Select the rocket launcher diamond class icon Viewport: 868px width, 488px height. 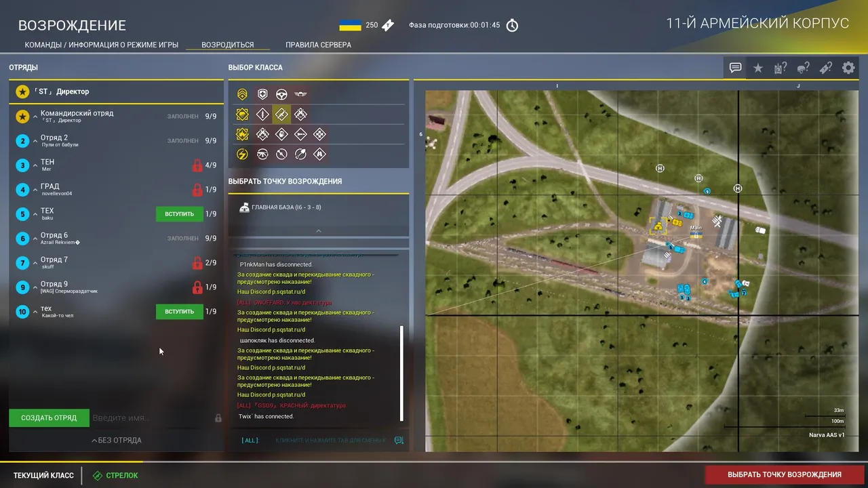tap(300, 134)
